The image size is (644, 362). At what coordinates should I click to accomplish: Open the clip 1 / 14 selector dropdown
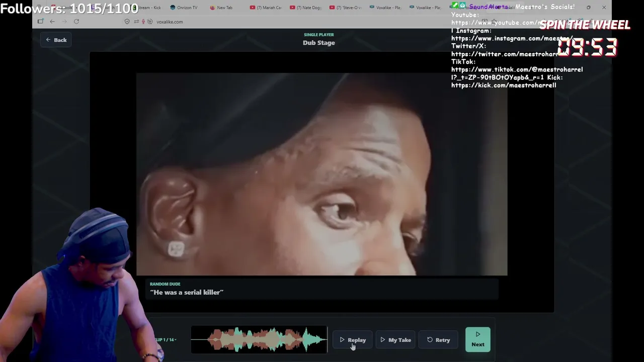(166, 340)
